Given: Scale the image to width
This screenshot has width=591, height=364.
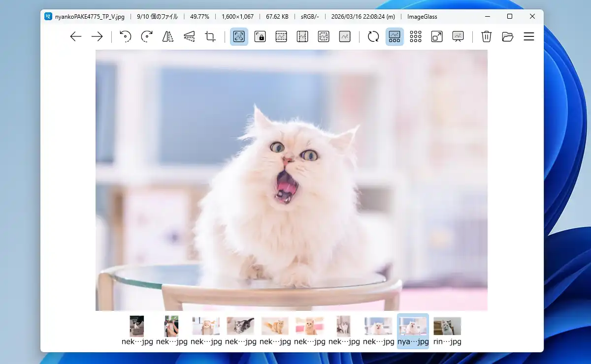Looking at the screenshot, I should [281, 36].
